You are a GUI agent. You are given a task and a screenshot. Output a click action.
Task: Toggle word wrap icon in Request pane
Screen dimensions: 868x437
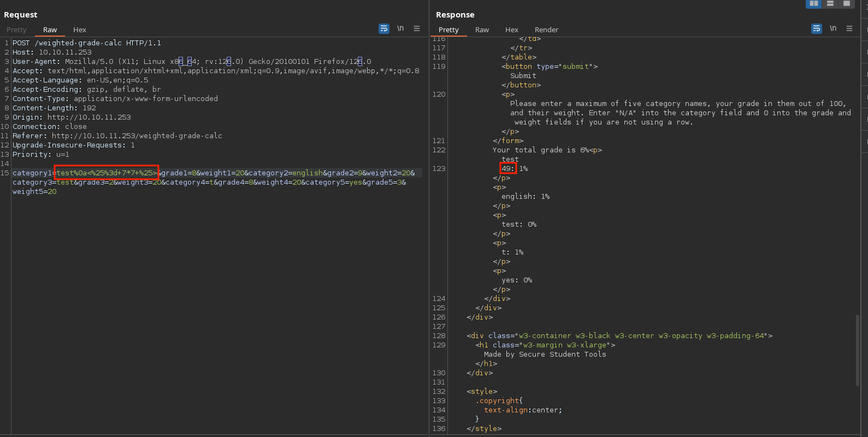tap(384, 28)
